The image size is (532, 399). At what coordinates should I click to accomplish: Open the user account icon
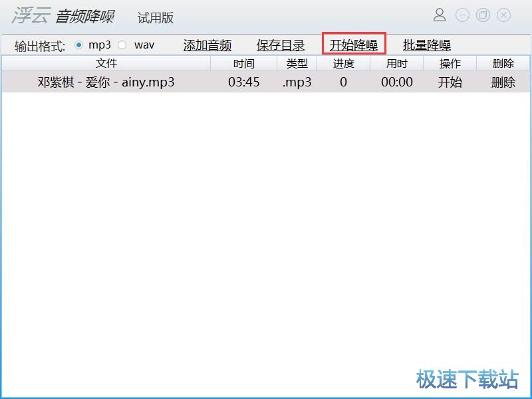440,15
